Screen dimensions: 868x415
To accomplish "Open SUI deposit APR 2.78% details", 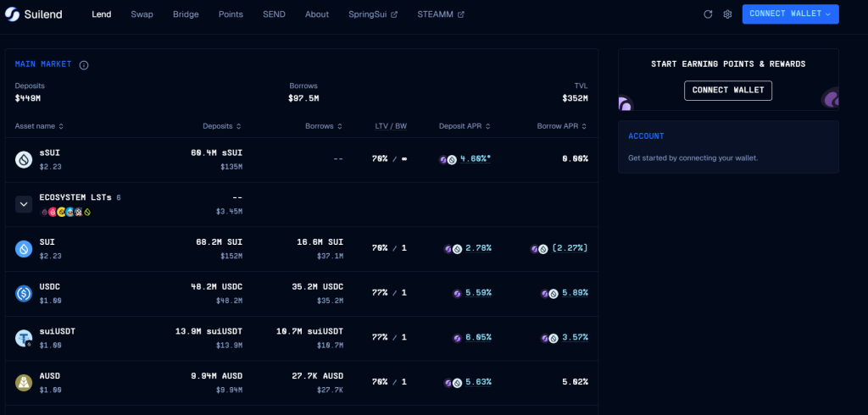I will (x=478, y=248).
